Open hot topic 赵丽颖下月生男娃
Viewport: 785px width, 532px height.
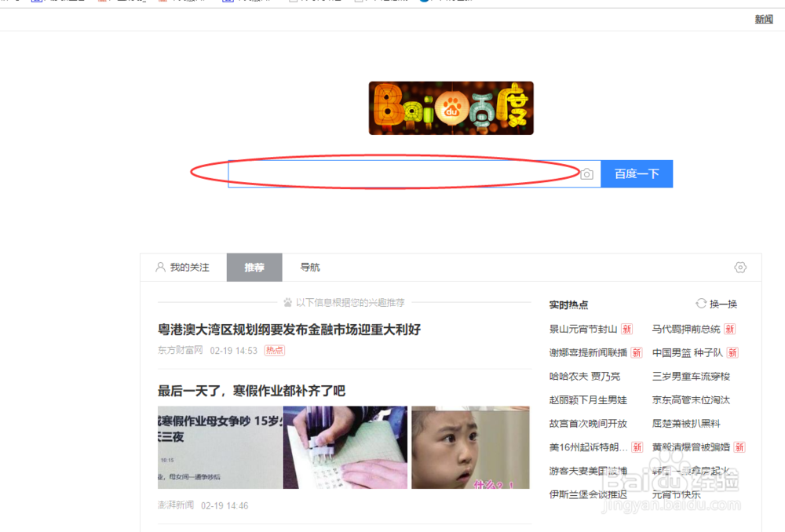click(x=588, y=400)
